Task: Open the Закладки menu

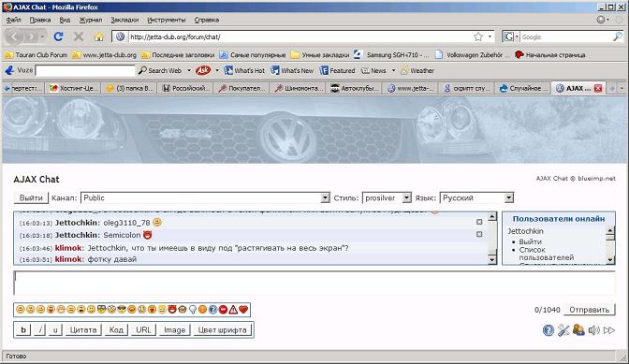Action: point(124,20)
